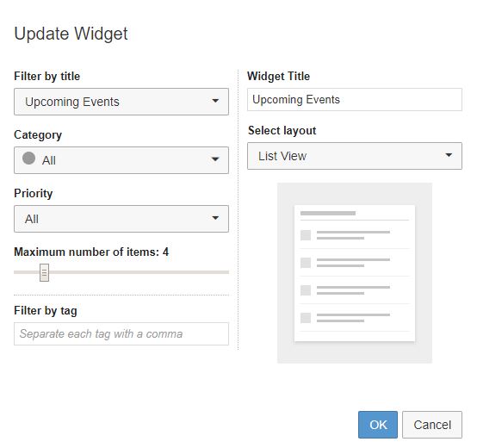The width and height of the screenshot is (477, 448).
Task: Open the List View layout selector
Action: tap(355, 156)
